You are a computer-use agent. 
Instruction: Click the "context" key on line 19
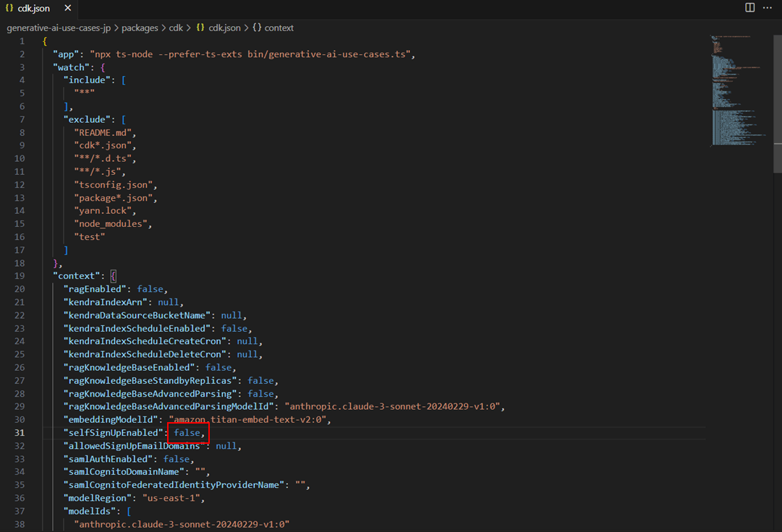pos(76,276)
